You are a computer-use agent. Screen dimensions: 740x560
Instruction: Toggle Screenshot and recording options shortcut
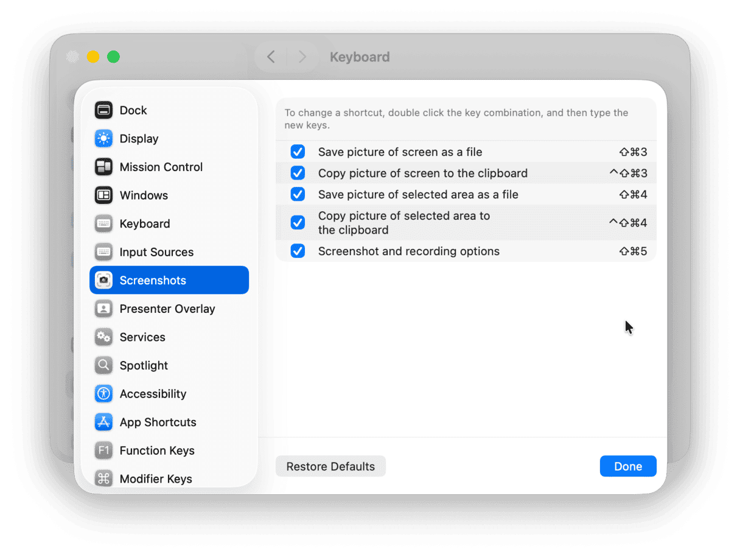tap(298, 251)
